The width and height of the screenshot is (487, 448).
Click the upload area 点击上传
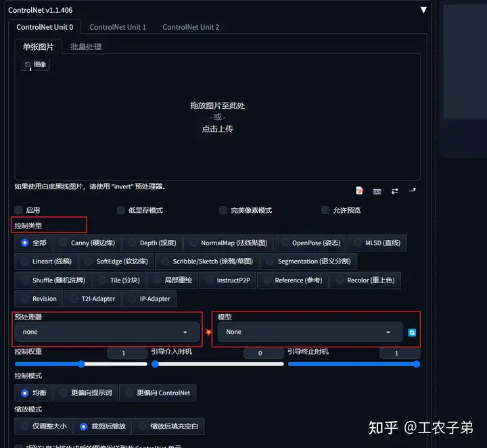(217, 129)
